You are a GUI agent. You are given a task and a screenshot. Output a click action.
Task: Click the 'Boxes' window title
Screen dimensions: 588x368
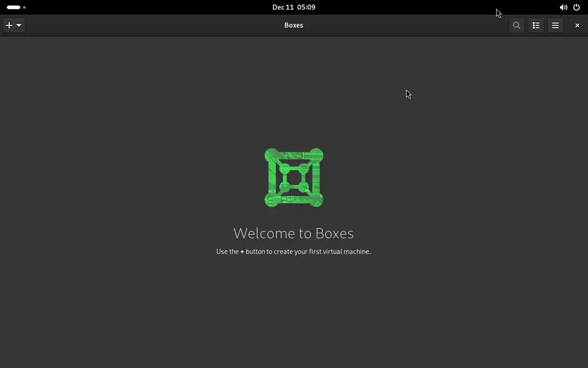click(x=294, y=25)
